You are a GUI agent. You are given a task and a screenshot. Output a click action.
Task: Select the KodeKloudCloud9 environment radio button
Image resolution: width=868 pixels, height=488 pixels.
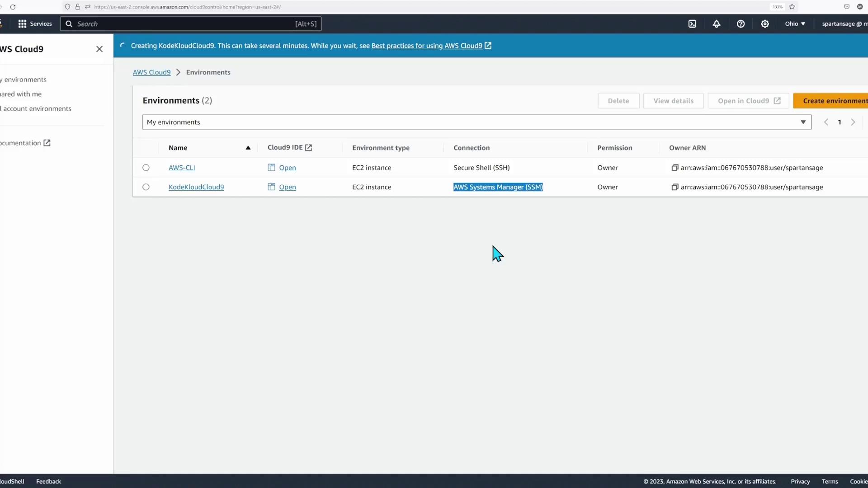pos(146,187)
